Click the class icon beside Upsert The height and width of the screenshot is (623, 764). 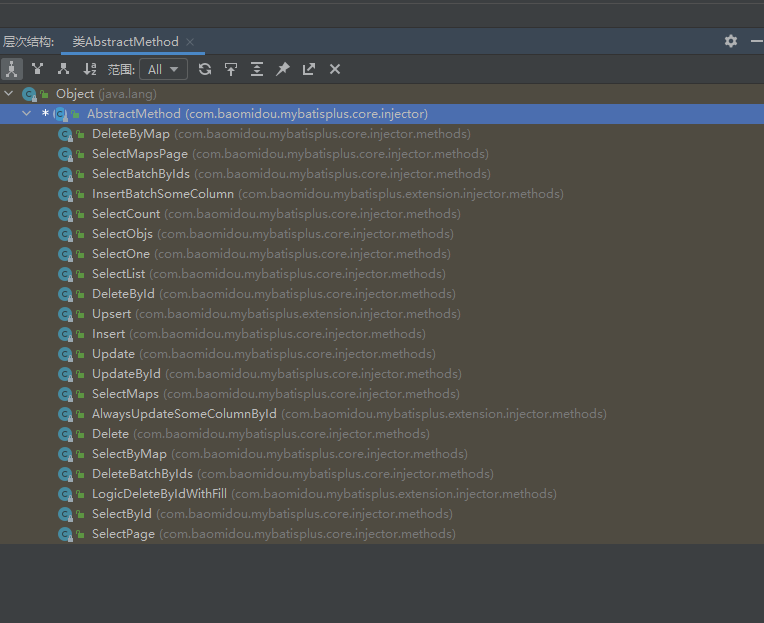pyautogui.click(x=65, y=314)
